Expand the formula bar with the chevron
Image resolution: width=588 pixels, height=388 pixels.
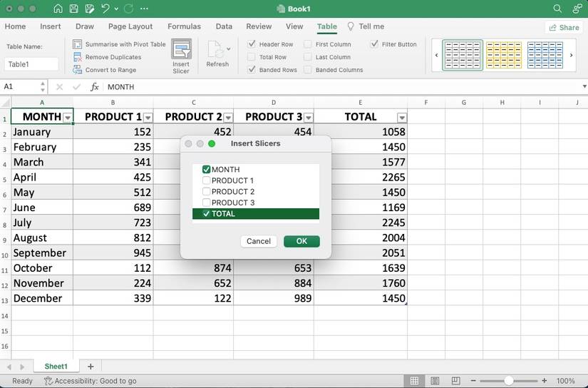click(x=584, y=87)
